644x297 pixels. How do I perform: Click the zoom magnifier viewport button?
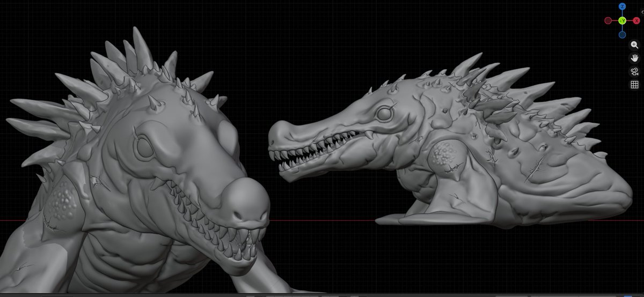pyautogui.click(x=634, y=45)
